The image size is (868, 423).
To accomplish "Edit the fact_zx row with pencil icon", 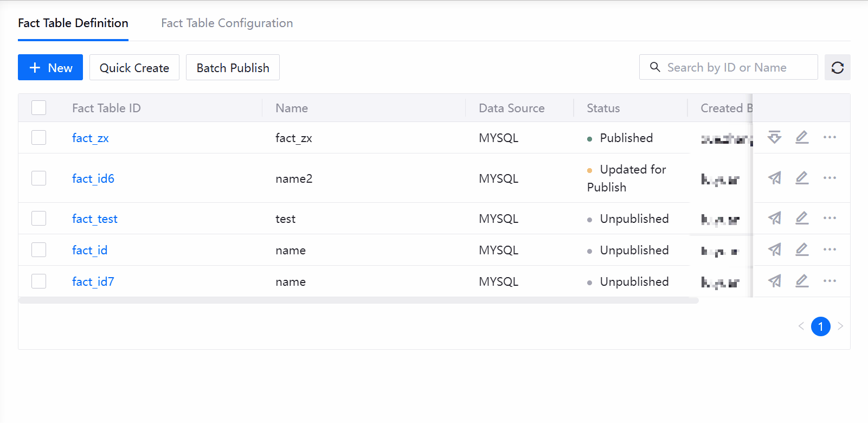I will click(802, 137).
